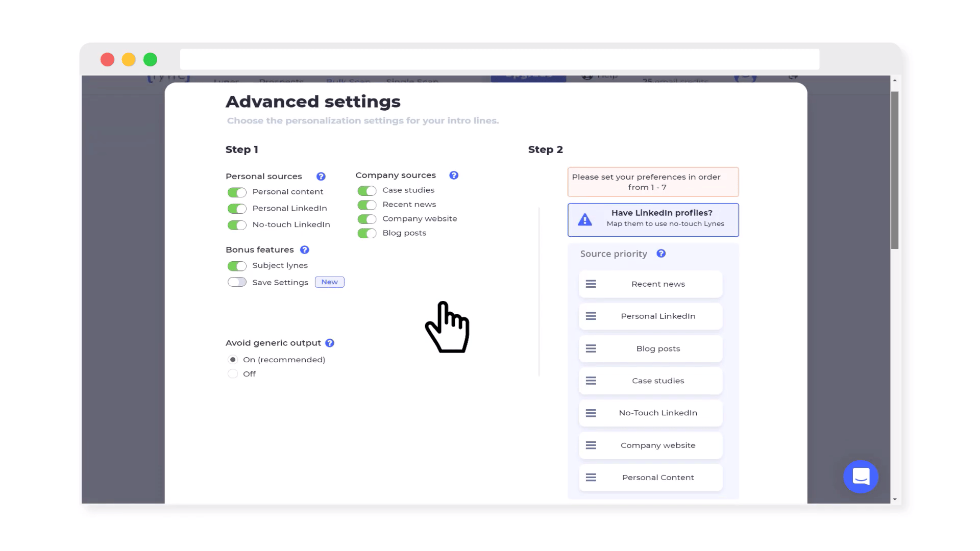Click the browser address bar

click(x=499, y=59)
